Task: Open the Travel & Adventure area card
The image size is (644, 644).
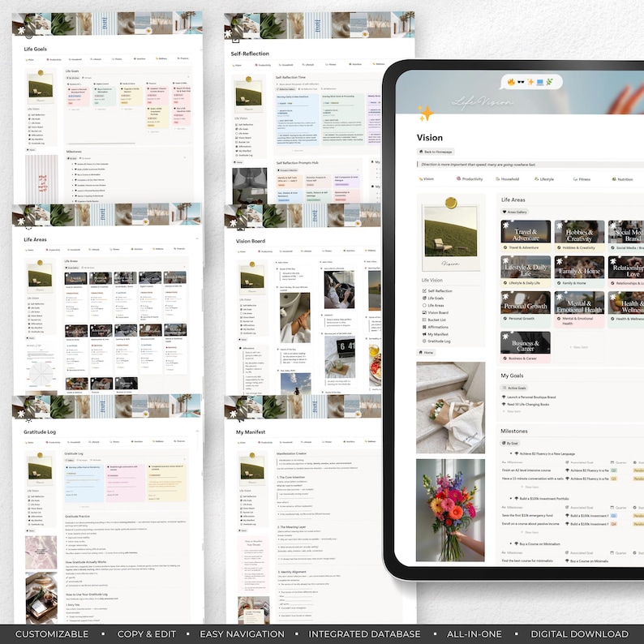Action: 526,236
